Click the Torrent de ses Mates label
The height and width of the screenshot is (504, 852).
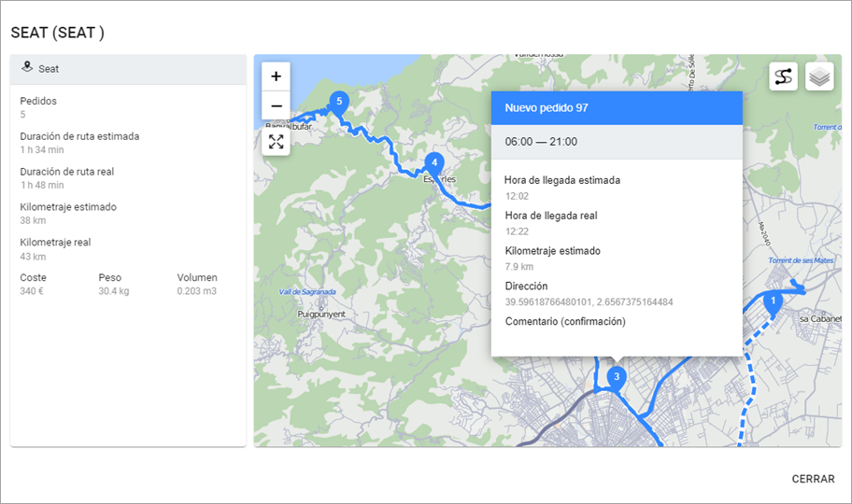[801, 260]
